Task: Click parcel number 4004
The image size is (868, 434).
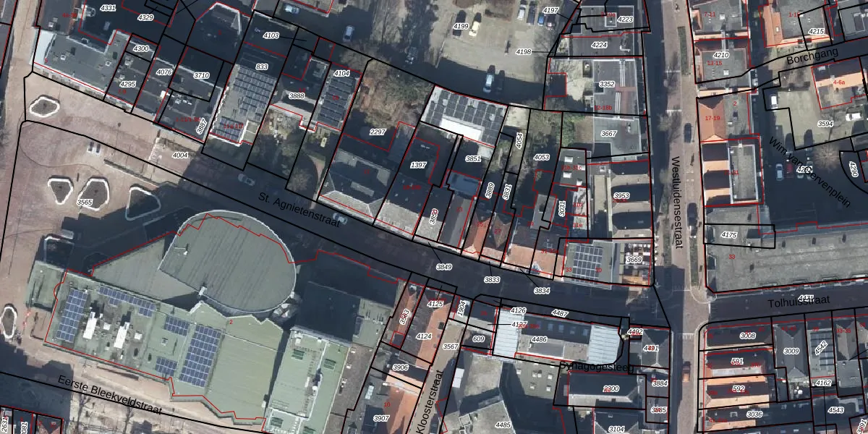Action: (x=180, y=155)
